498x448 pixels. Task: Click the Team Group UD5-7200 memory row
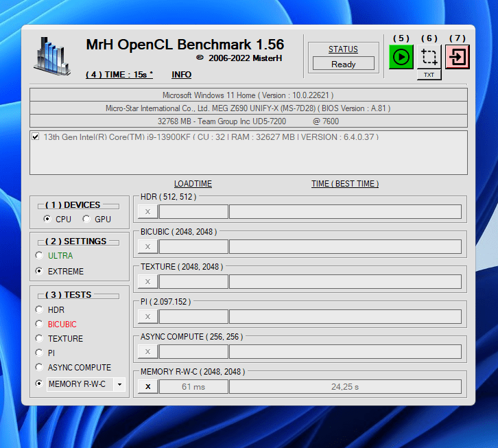(x=248, y=121)
